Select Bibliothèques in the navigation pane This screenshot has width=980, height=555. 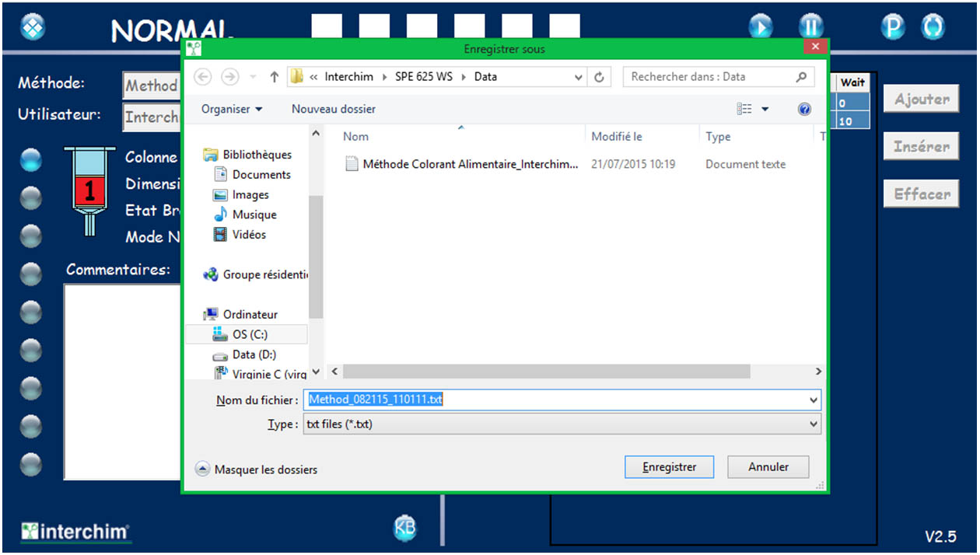[248, 155]
